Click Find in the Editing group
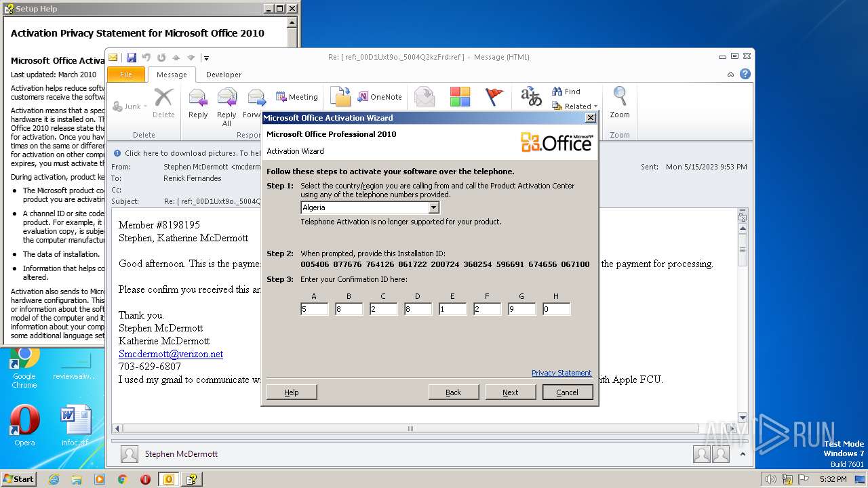Screen dimensions: 868x488 (x=566, y=91)
